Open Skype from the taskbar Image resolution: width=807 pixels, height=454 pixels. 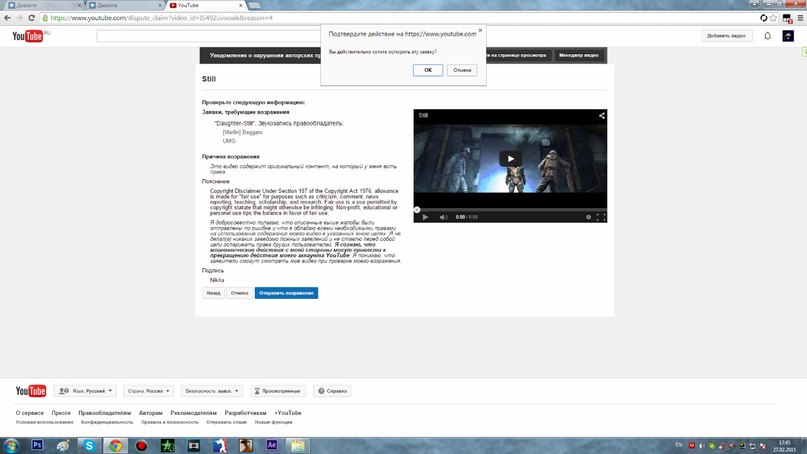click(89, 445)
